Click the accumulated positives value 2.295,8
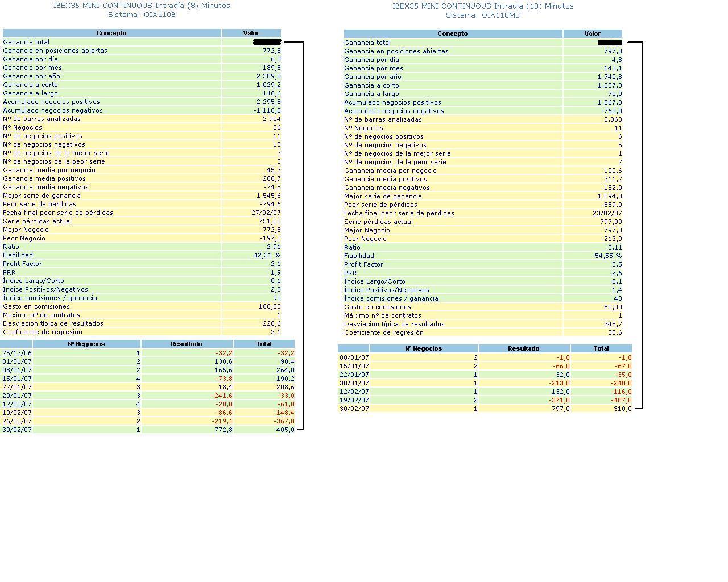This screenshot has width=728, height=582. pyautogui.click(x=268, y=102)
